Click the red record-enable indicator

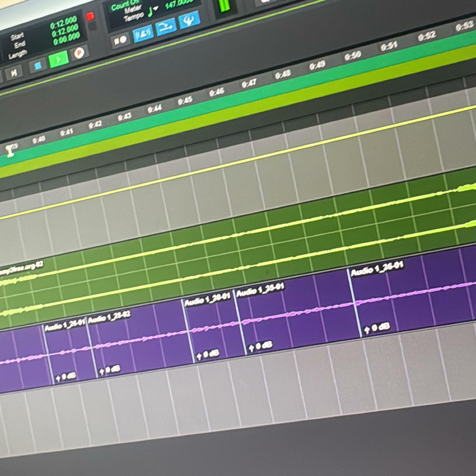(x=90, y=16)
